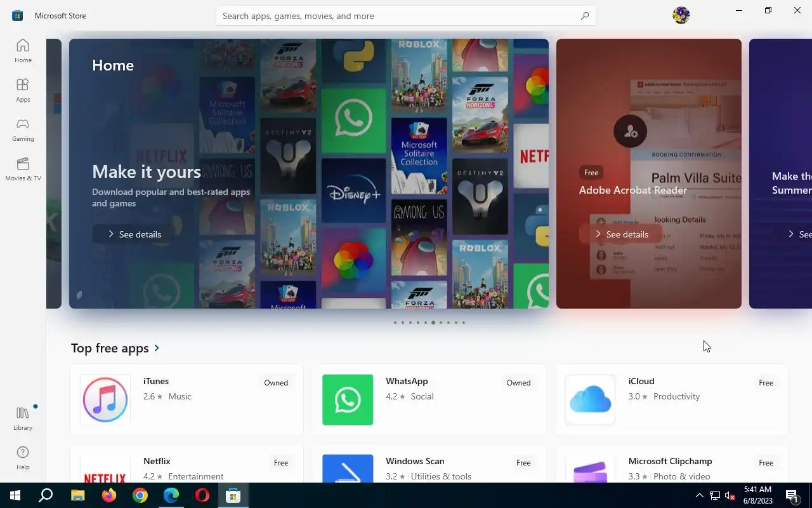This screenshot has width=812, height=508.
Task: Click Microsoft Store taskbar icon
Action: (x=233, y=495)
